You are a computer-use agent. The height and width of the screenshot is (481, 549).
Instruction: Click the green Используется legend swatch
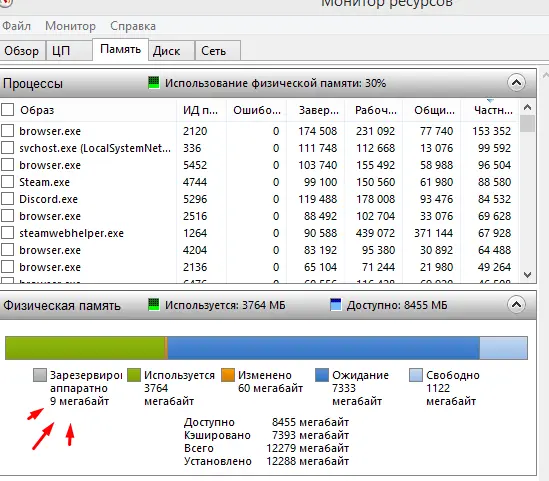[134, 375]
